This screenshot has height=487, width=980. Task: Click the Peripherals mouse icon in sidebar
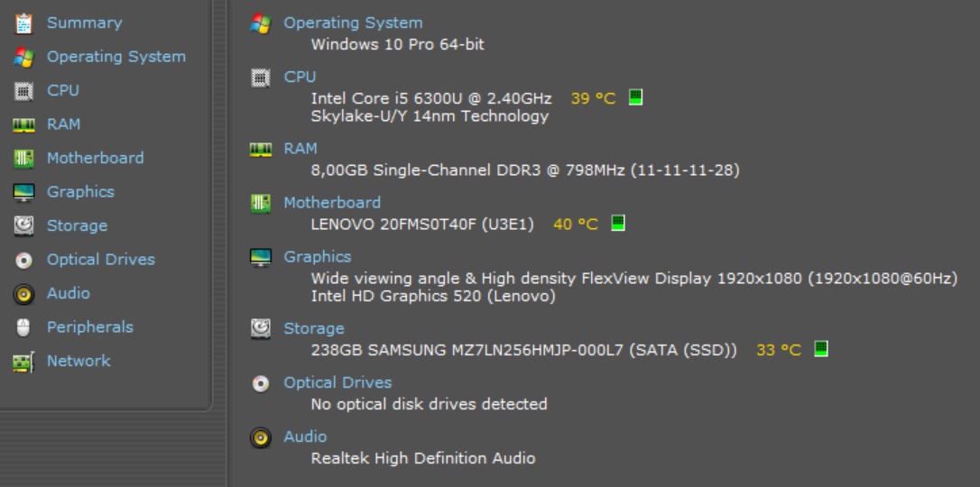pos(24,328)
